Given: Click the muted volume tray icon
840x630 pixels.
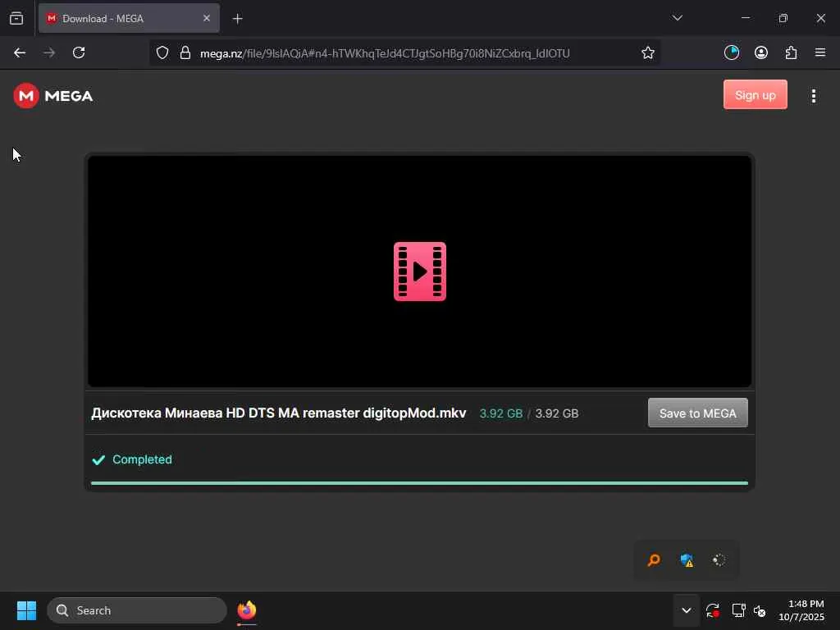Looking at the screenshot, I should click(760, 610).
